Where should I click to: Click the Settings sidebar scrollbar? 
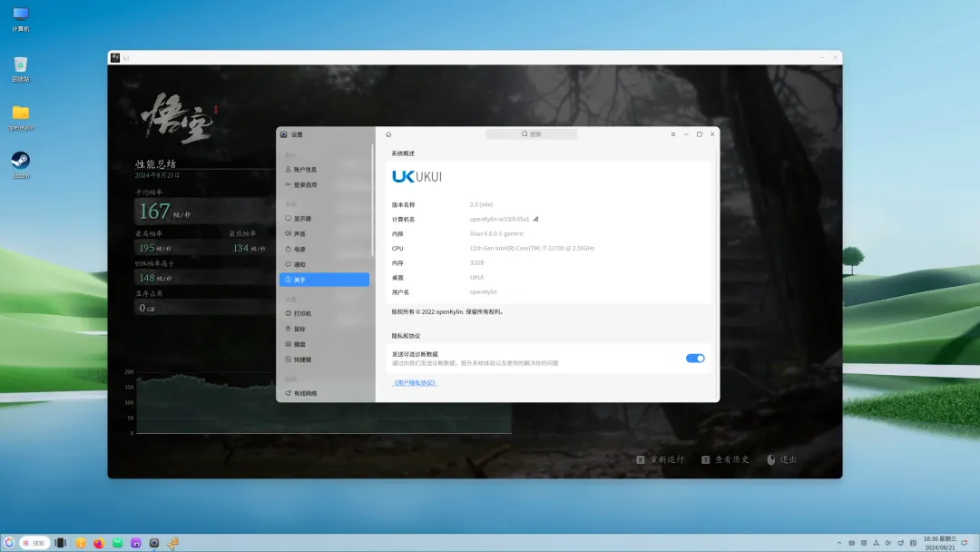pyautogui.click(x=373, y=200)
